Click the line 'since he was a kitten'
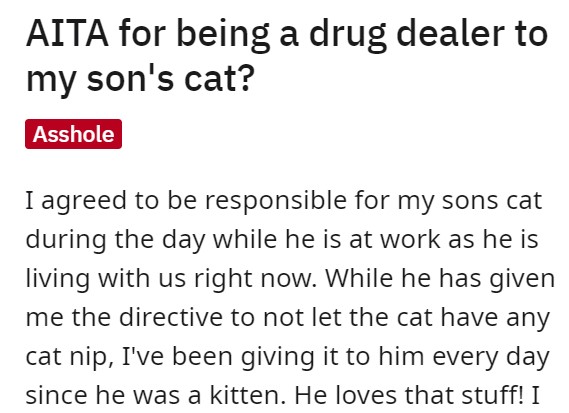 (x=282, y=396)
